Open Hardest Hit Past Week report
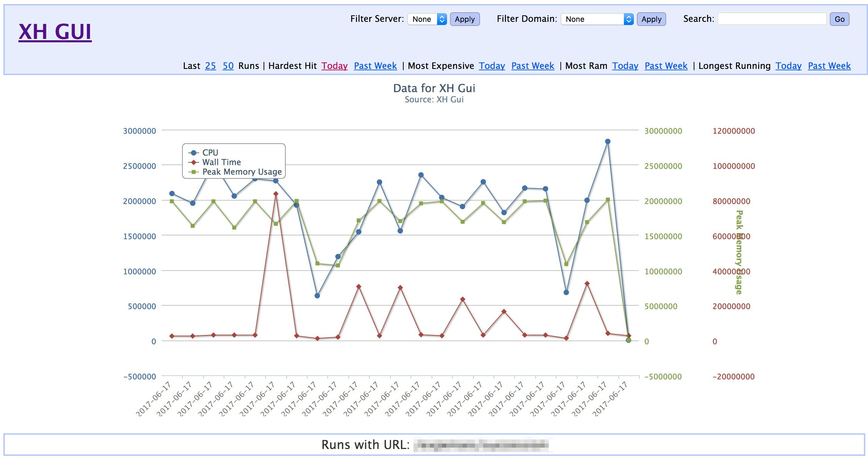 click(375, 66)
